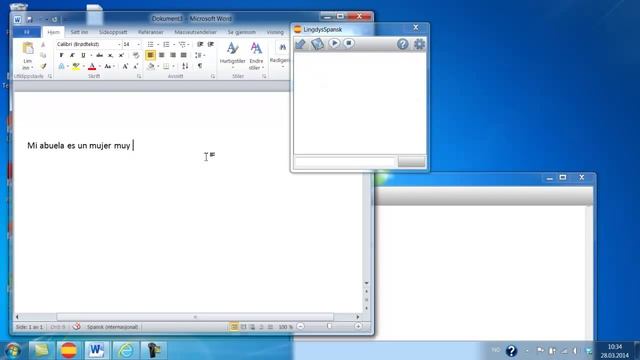Click the Internet Explorer taskbar icon

click(x=126, y=350)
